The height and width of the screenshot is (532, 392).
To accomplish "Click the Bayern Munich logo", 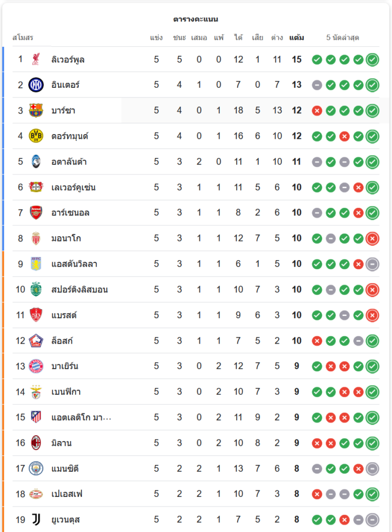I will [36, 366].
